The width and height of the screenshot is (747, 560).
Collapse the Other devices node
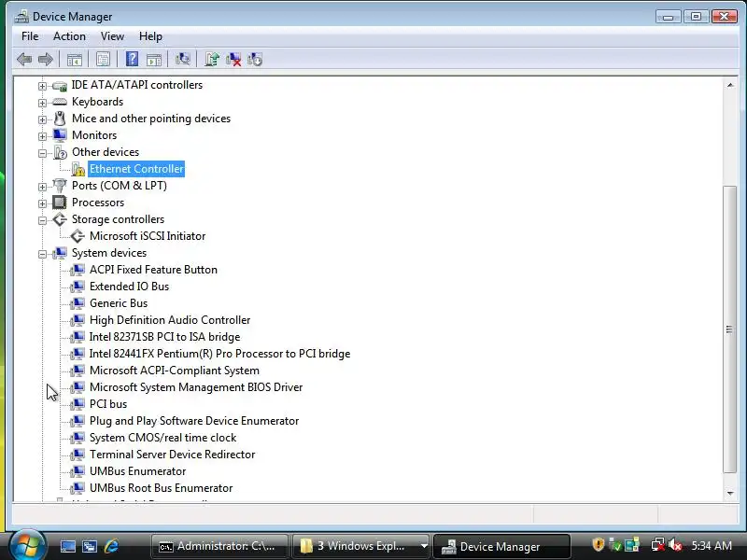42,153
